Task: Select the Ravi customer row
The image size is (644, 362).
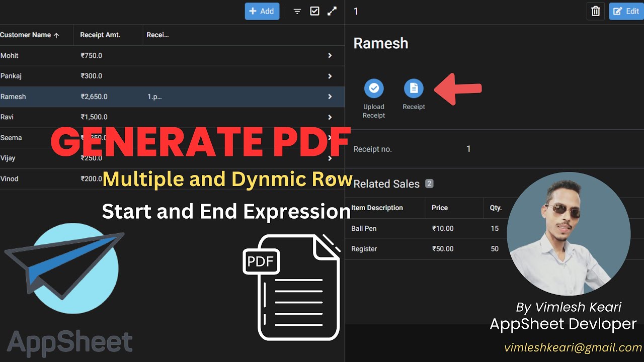Action: pyautogui.click(x=172, y=117)
